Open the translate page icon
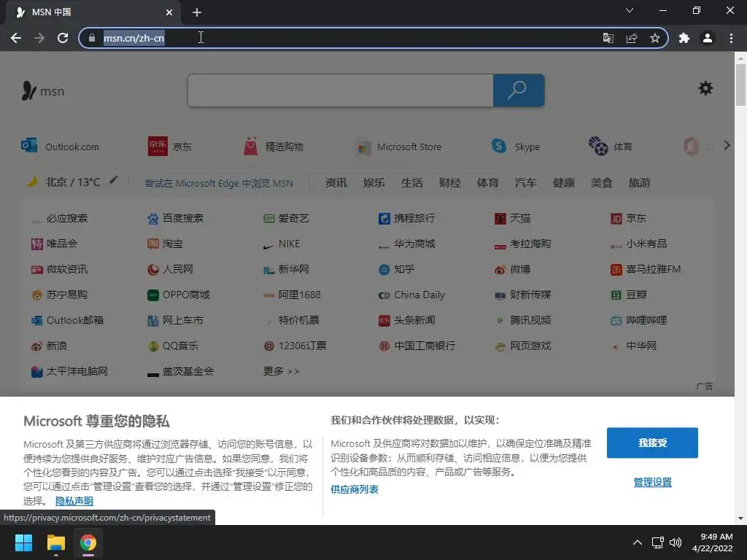This screenshot has width=747, height=560. point(608,38)
